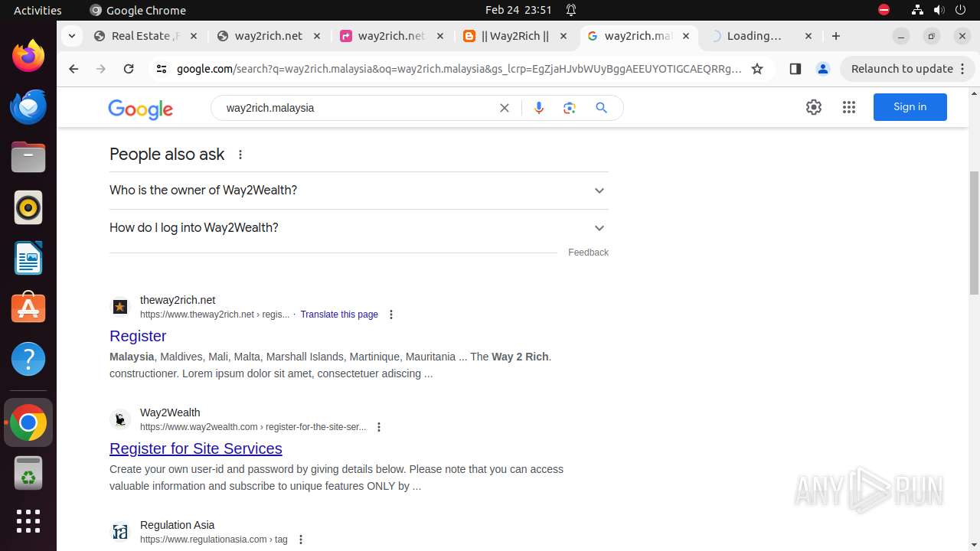
Task: Clear the Google search box
Action: pos(505,108)
